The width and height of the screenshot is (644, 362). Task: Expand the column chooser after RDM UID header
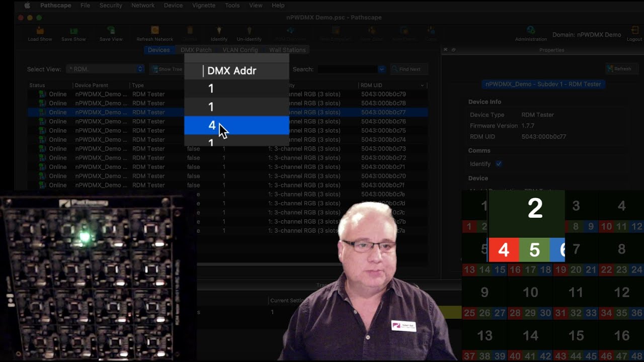pos(422,85)
